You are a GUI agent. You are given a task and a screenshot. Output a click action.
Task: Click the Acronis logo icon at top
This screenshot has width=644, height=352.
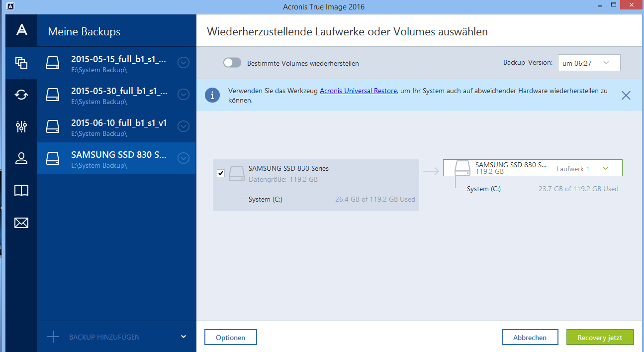[x=21, y=30]
